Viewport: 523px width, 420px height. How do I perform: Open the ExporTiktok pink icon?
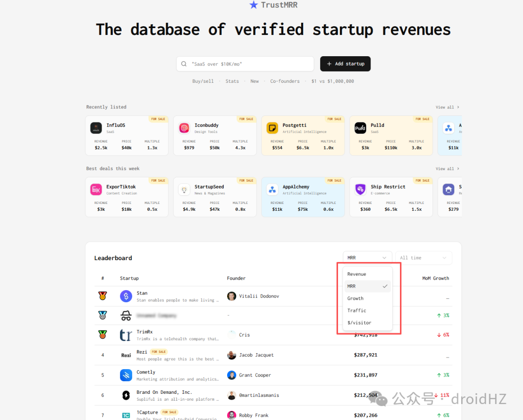pos(96,189)
